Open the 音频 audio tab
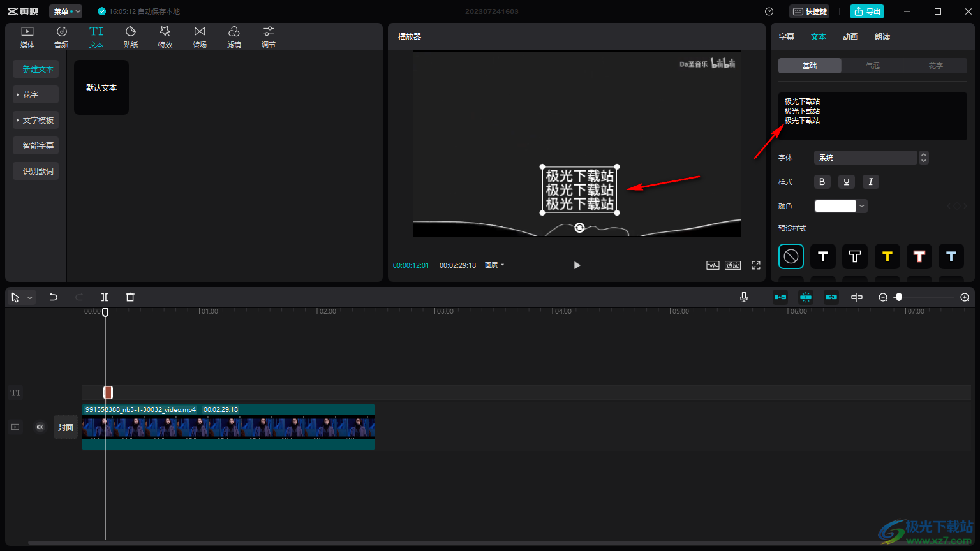980x551 pixels. click(62, 37)
